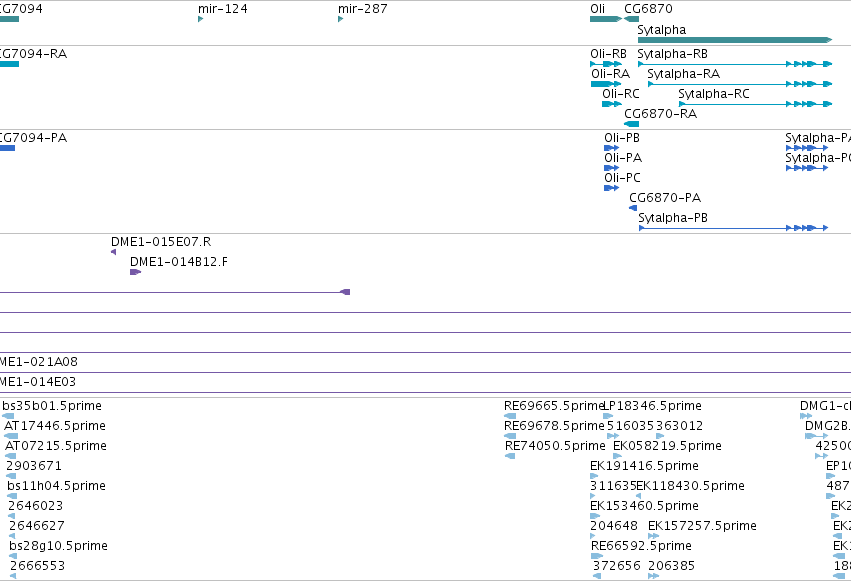Click the 2666553 EST feature

point(13,576)
